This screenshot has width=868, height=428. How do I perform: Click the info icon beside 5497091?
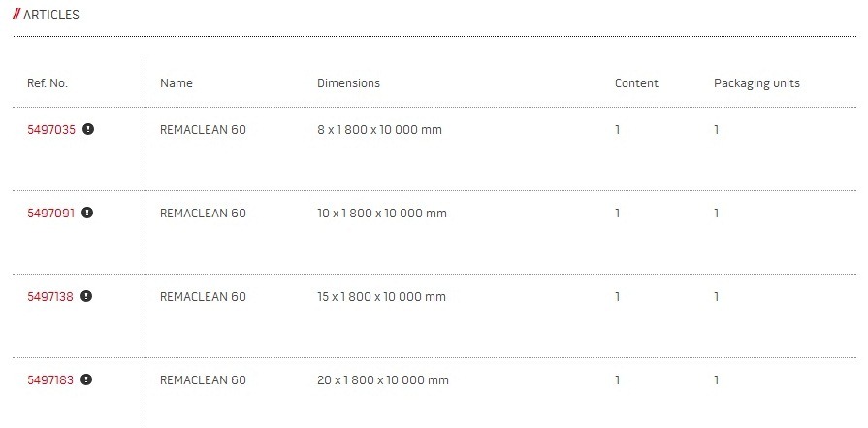coord(87,214)
